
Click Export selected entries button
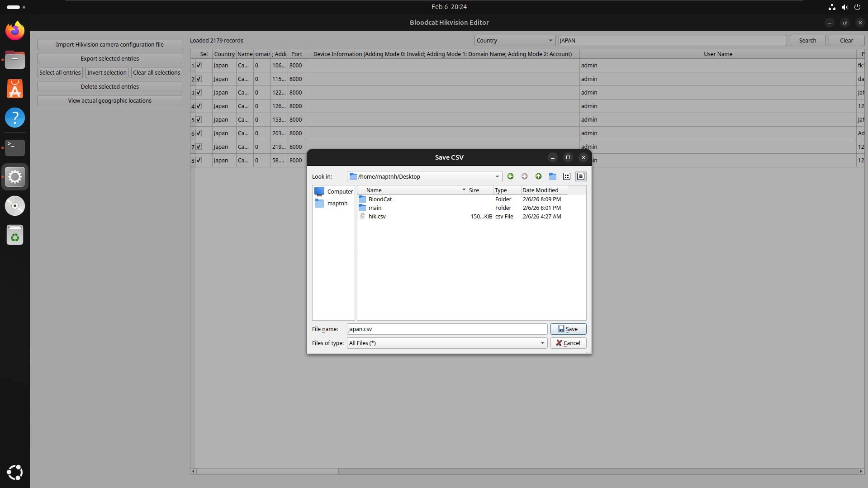point(110,59)
